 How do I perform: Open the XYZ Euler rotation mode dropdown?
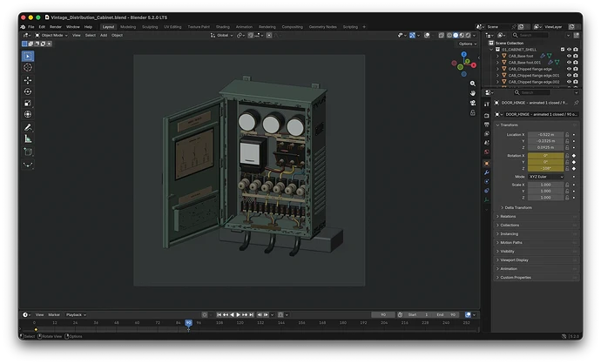(546, 177)
